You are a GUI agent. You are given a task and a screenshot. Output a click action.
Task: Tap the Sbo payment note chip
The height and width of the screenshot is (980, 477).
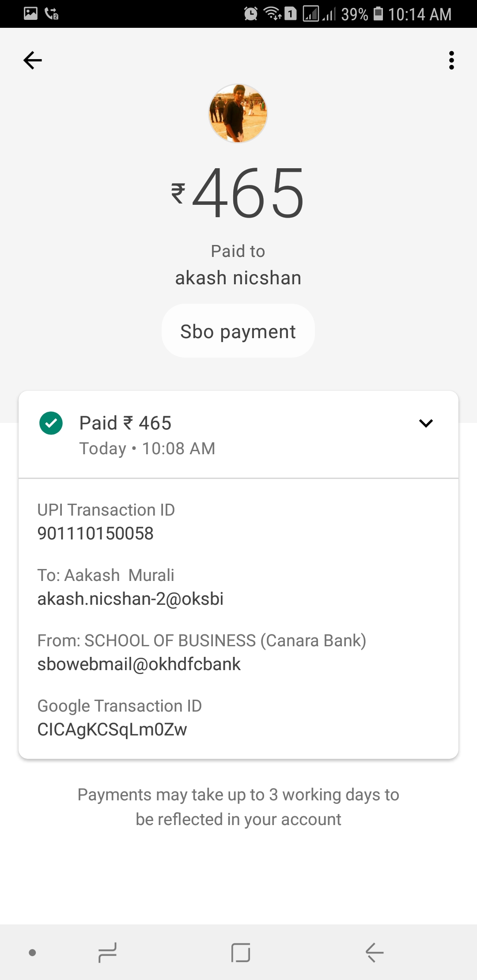coord(238,331)
